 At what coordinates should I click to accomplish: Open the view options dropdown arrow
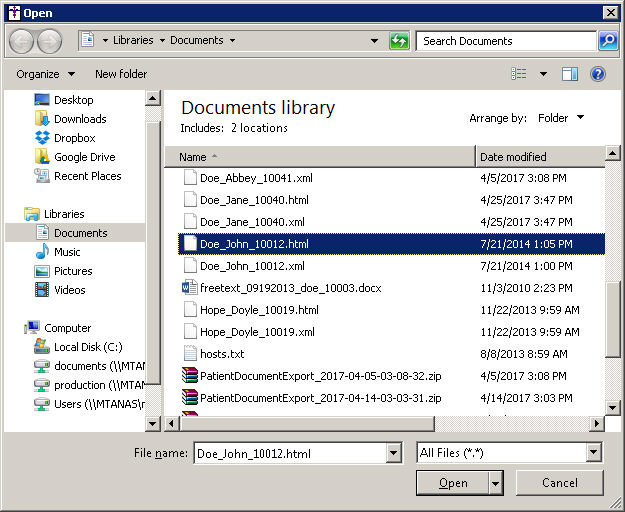(x=544, y=74)
